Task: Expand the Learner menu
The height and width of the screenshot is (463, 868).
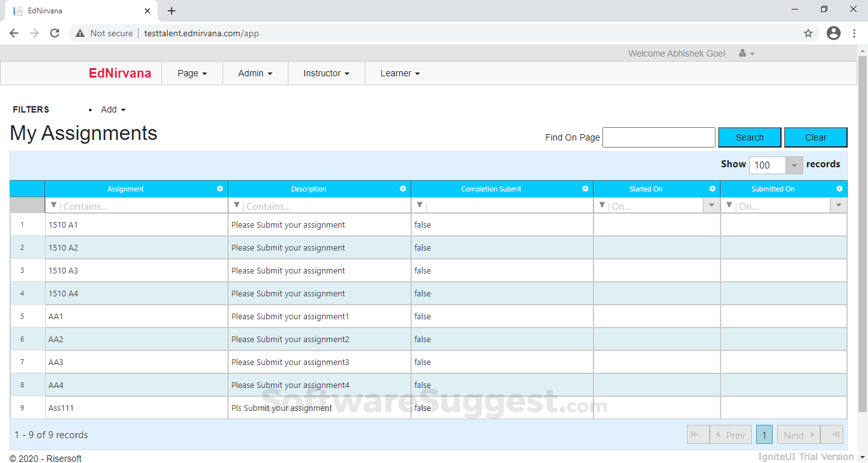Action: coord(400,73)
